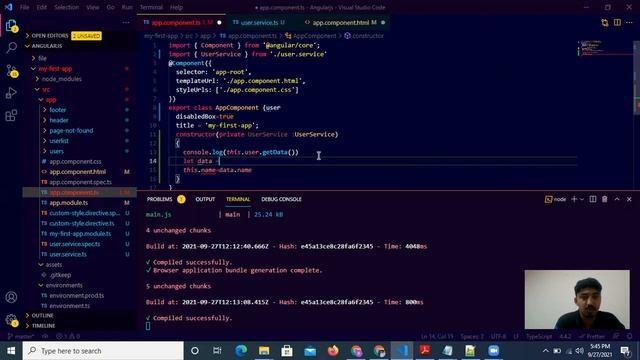
Task: Open the Manage gear icon
Action: [11, 320]
